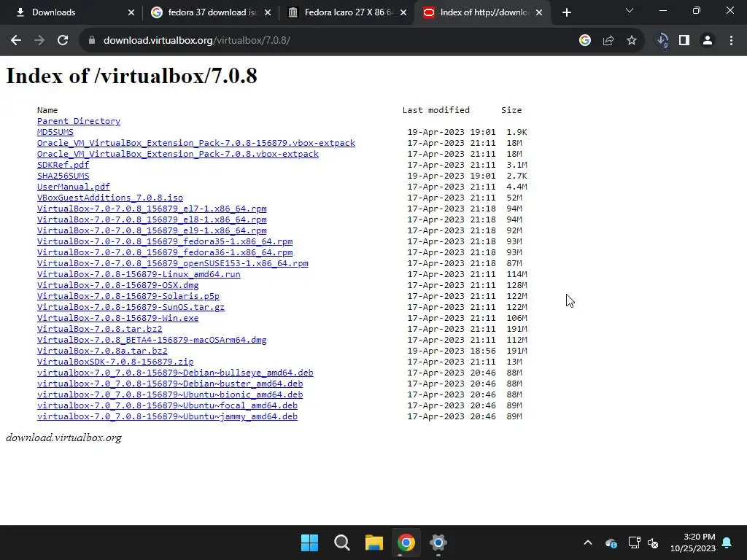Download VirtualBox-7.0.8-156879-Win.exe
Image resolution: width=747 pixels, height=560 pixels.
tap(117, 318)
